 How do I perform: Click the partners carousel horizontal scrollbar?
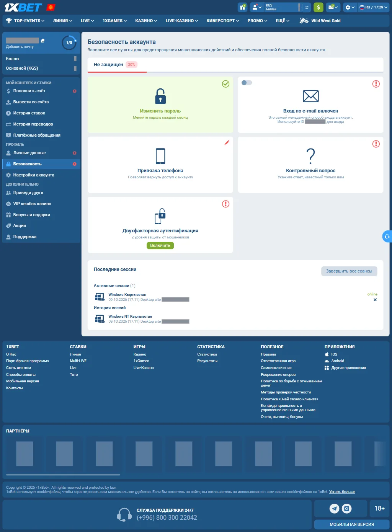tap(63, 475)
